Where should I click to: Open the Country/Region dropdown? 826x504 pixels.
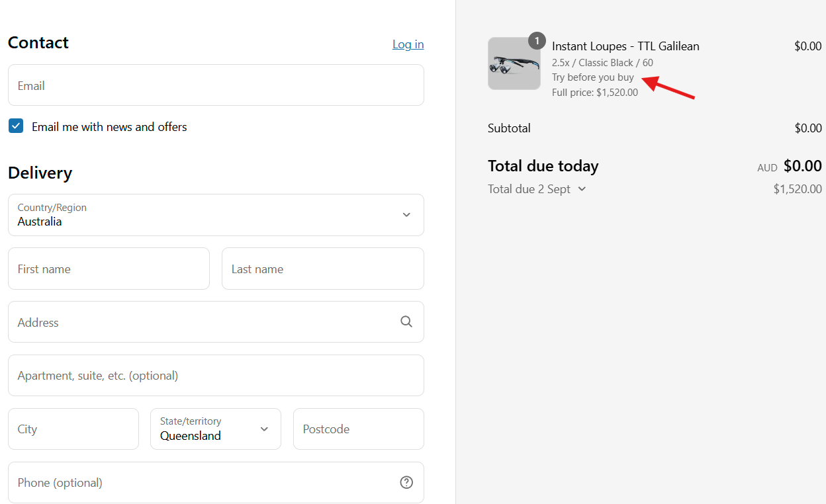tap(216, 215)
